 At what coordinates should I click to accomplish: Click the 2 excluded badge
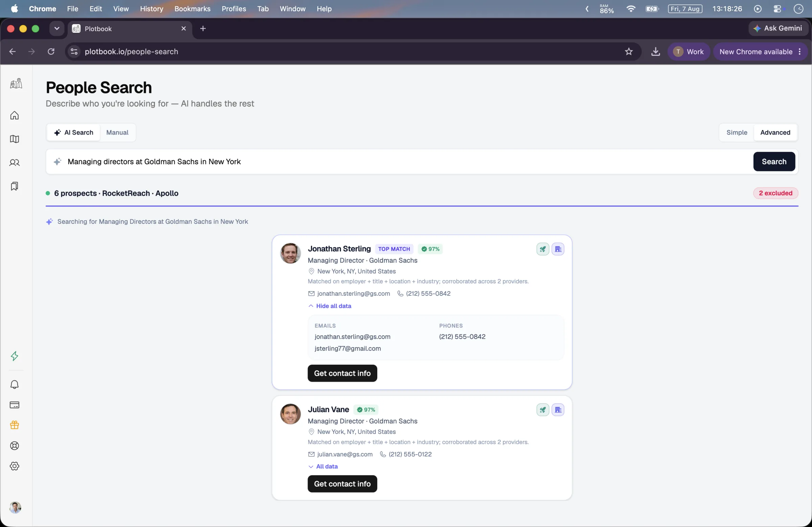point(775,193)
